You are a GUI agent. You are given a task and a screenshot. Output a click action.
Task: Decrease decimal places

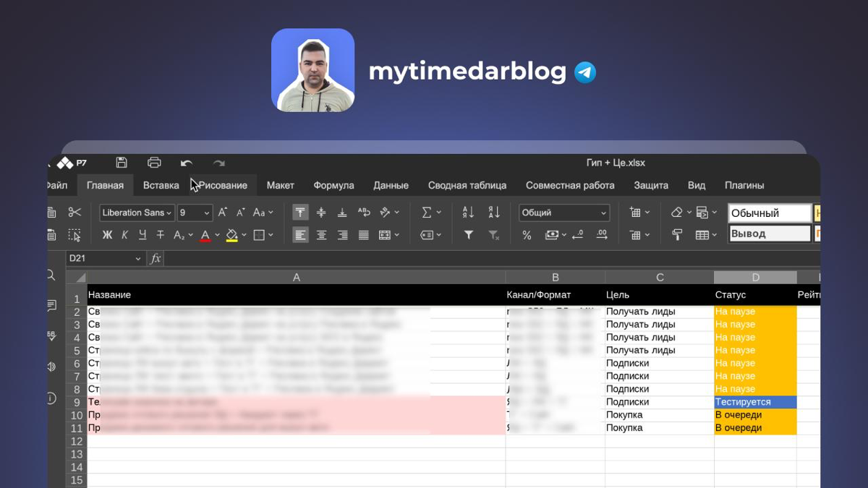point(577,235)
